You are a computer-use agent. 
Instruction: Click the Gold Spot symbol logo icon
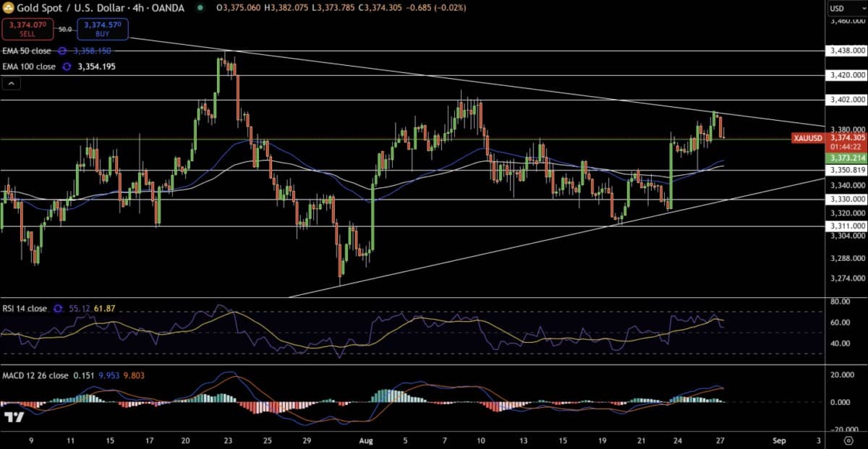pyautogui.click(x=9, y=7)
